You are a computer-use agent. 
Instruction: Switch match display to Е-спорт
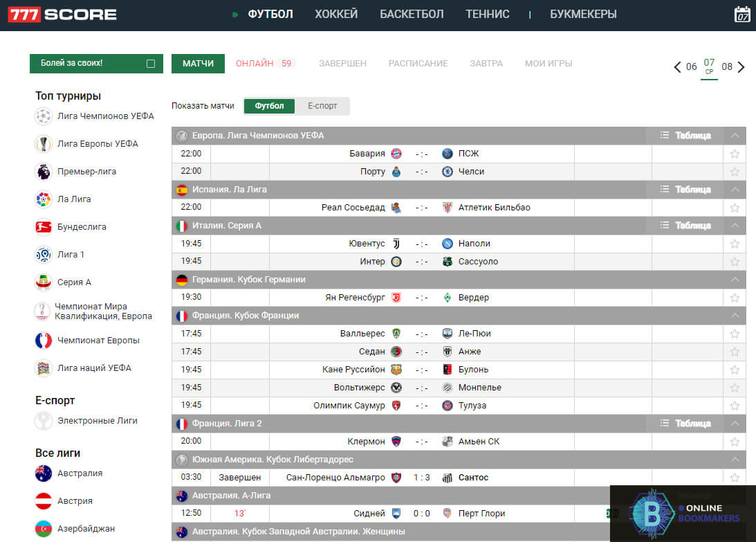pos(322,106)
